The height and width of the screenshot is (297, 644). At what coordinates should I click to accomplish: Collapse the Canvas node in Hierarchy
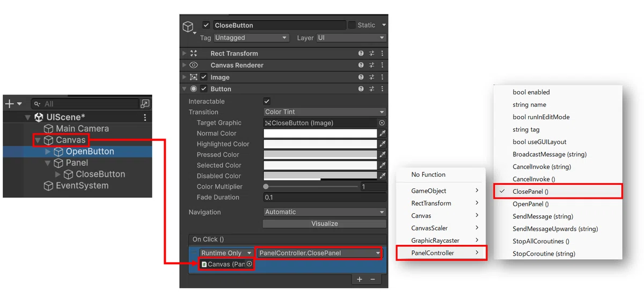38,140
